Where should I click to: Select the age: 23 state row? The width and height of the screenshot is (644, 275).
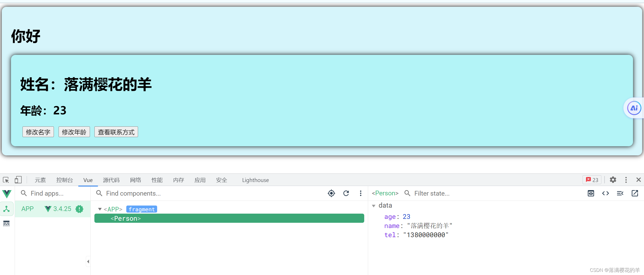click(x=397, y=217)
